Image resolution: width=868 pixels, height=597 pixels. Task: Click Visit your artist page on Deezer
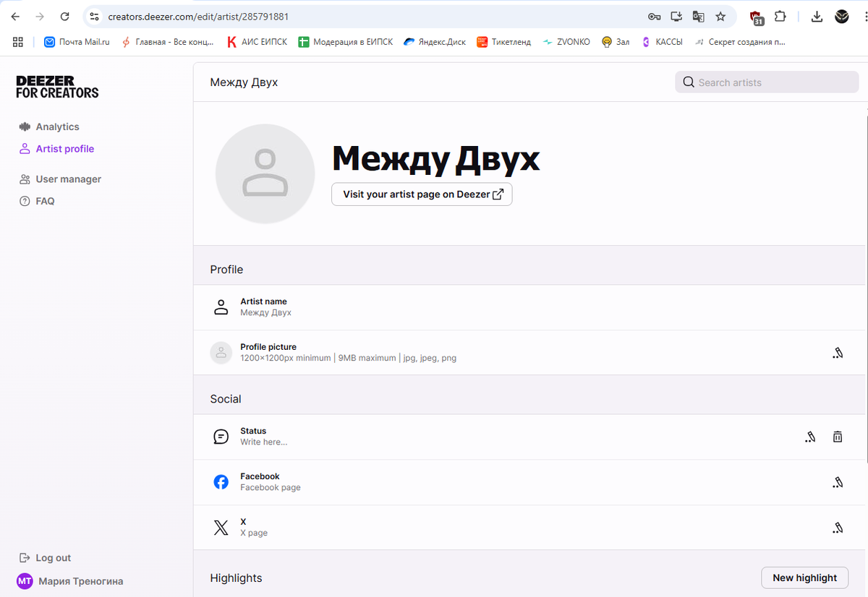click(422, 194)
